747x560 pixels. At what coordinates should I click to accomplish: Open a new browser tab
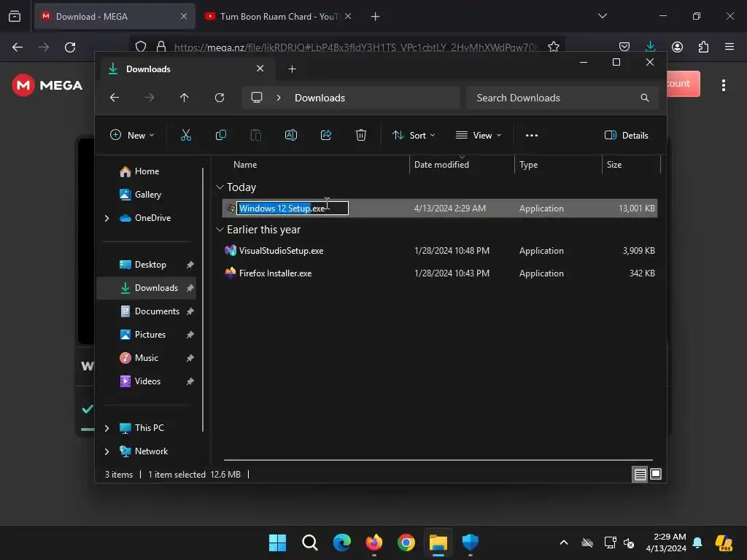(x=376, y=17)
